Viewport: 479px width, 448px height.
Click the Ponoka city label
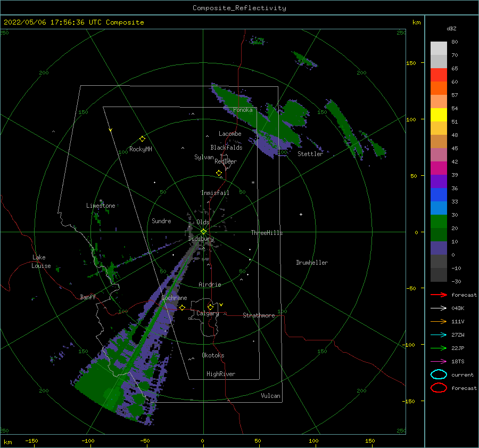click(x=243, y=110)
